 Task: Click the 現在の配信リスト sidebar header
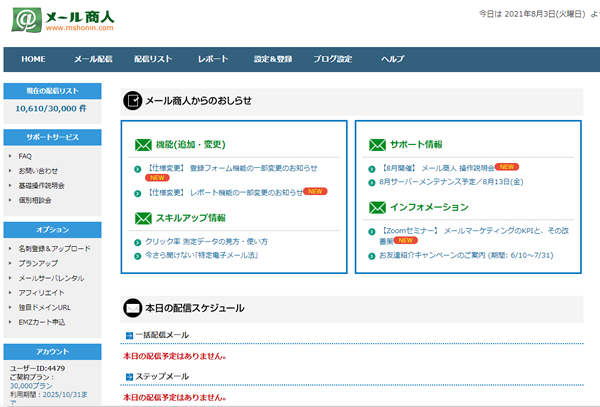point(52,91)
